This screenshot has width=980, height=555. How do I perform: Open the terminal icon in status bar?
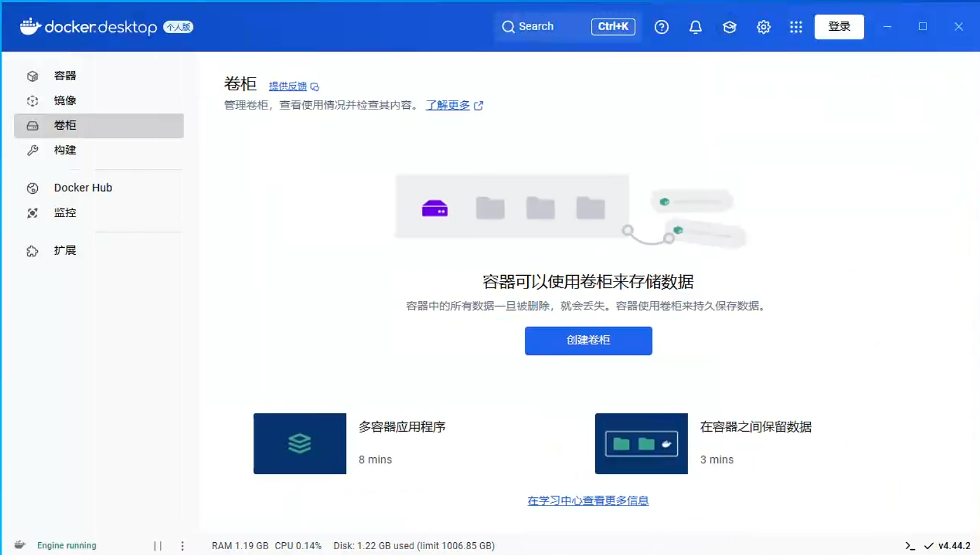pyautogui.click(x=910, y=546)
